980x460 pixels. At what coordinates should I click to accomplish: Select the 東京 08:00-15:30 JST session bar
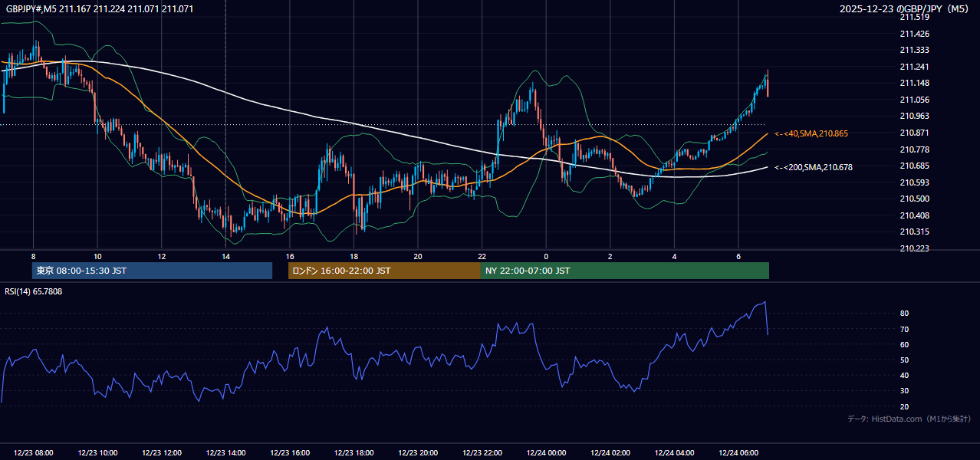153,271
